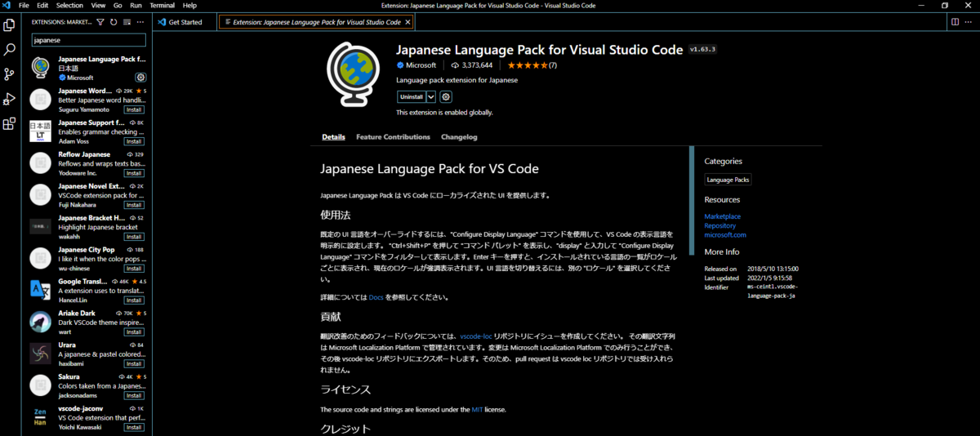The image size is (980, 436).
Task: Open editor More Actions ellipsis menu
Action: [969, 22]
